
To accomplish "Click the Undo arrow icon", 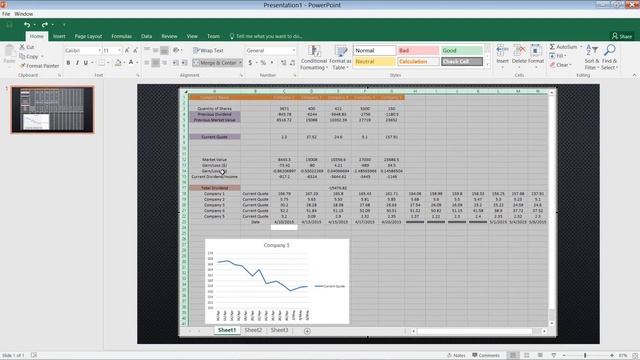I will click(27, 25).
